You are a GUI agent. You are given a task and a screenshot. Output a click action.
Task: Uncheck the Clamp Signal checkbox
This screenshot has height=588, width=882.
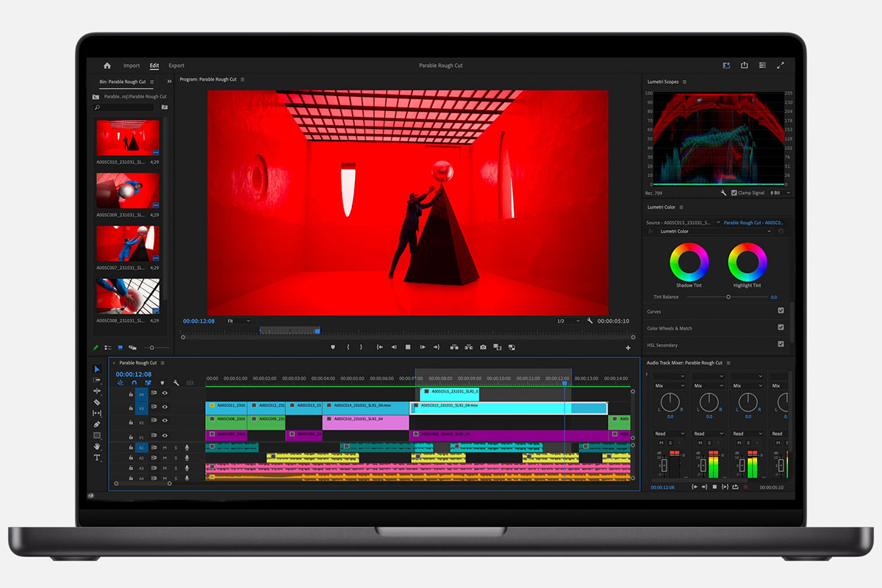tap(734, 193)
